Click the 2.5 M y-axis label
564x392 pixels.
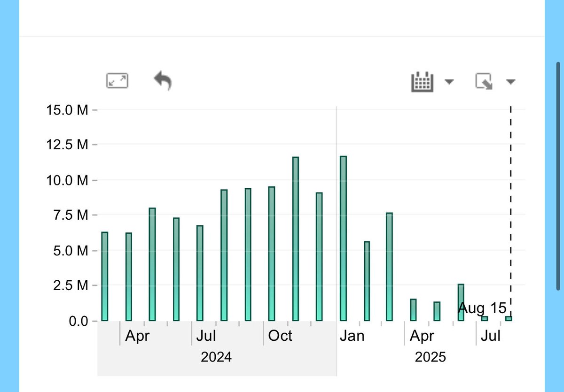[x=71, y=286]
